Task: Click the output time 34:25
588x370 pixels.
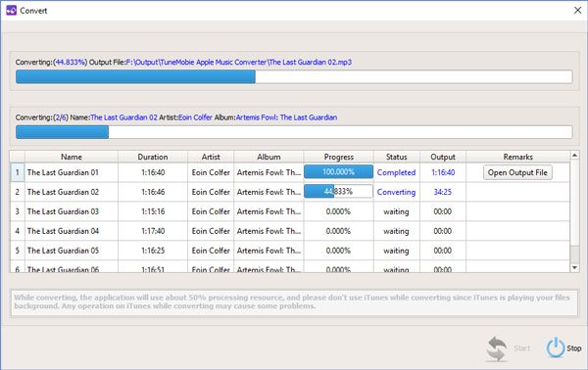Action: click(443, 192)
